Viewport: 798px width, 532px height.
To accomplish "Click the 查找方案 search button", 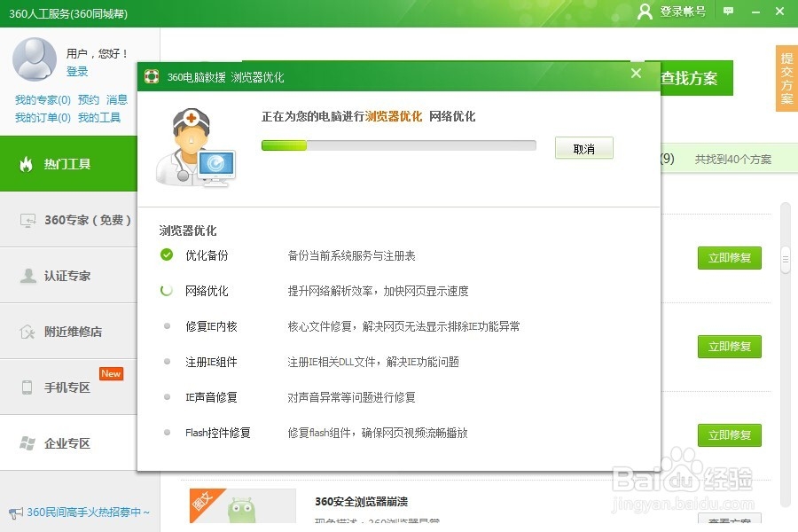I will tap(696, 78).
